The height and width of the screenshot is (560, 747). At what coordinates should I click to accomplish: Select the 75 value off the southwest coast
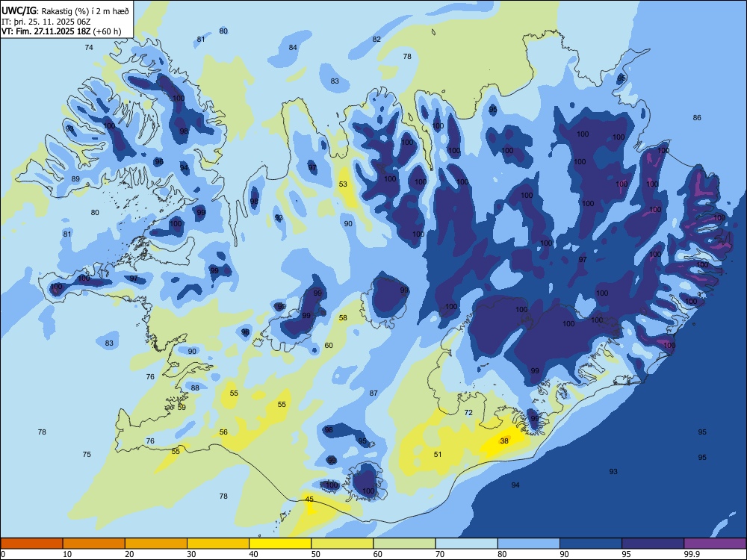point(86,454)
